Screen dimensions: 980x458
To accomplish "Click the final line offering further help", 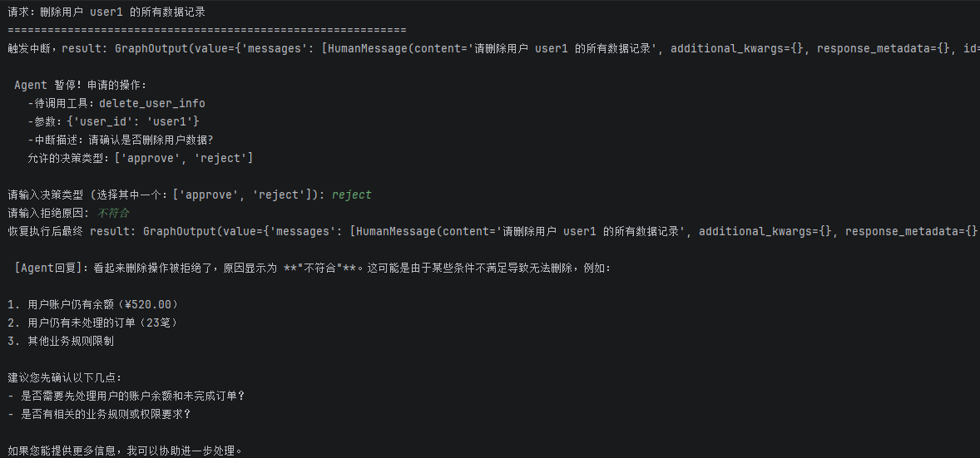I will 125,451.
